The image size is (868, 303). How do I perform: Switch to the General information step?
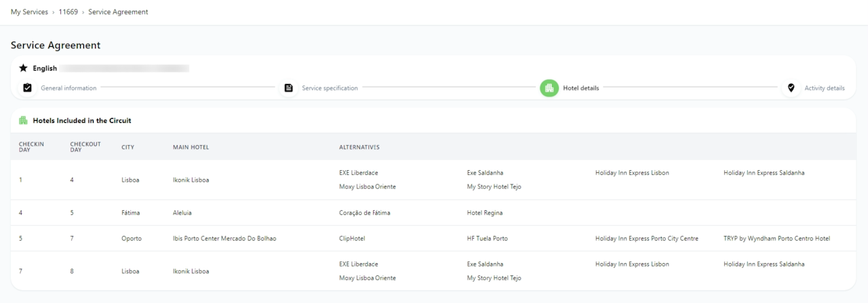coord(68,88)
